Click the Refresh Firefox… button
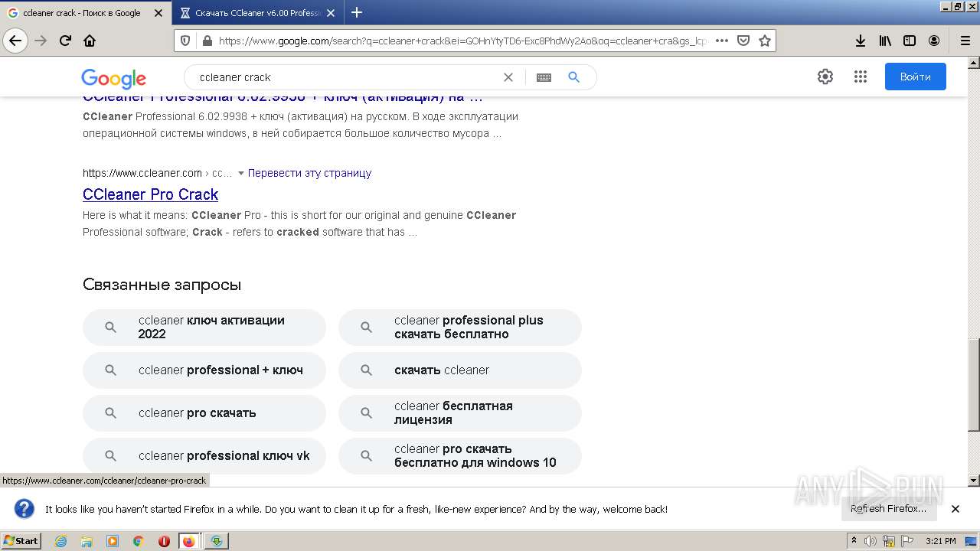The width and height of the screenshot is (980, 551). tap(888, 509)
